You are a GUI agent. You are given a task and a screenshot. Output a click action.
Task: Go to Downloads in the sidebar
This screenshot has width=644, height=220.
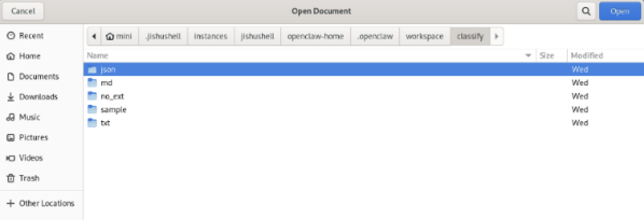coord(38,97)
